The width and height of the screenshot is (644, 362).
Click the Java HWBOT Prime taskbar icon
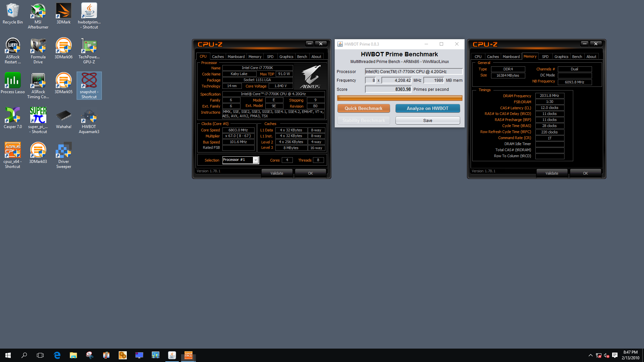(172, 355)
